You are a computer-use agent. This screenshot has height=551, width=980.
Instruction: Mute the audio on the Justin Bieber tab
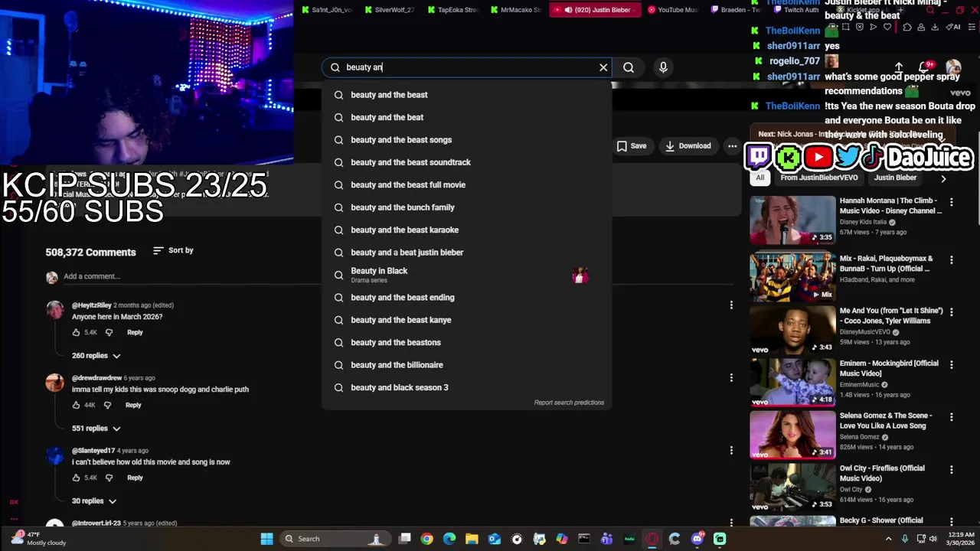(568, 10)
